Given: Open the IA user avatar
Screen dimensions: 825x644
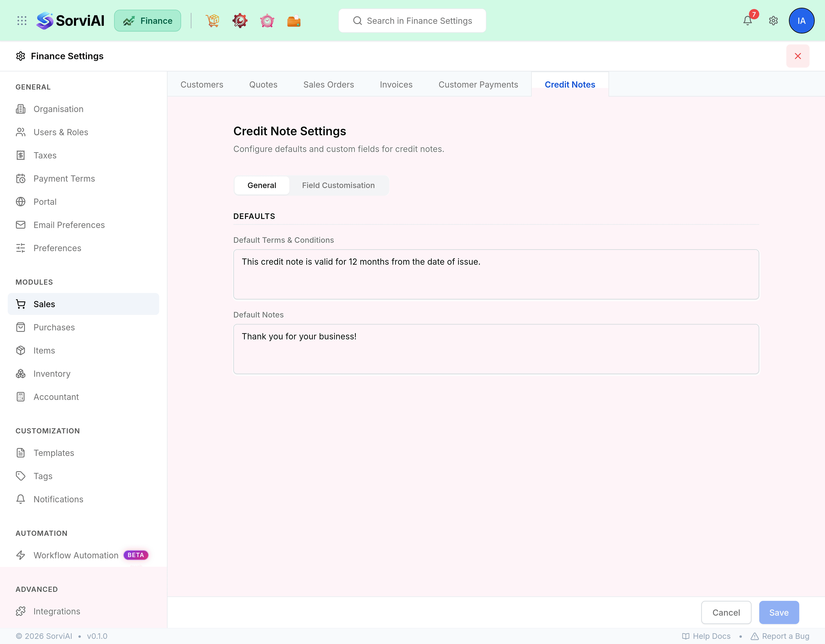Looking at the screenshot, I should [x=801, y=21].
